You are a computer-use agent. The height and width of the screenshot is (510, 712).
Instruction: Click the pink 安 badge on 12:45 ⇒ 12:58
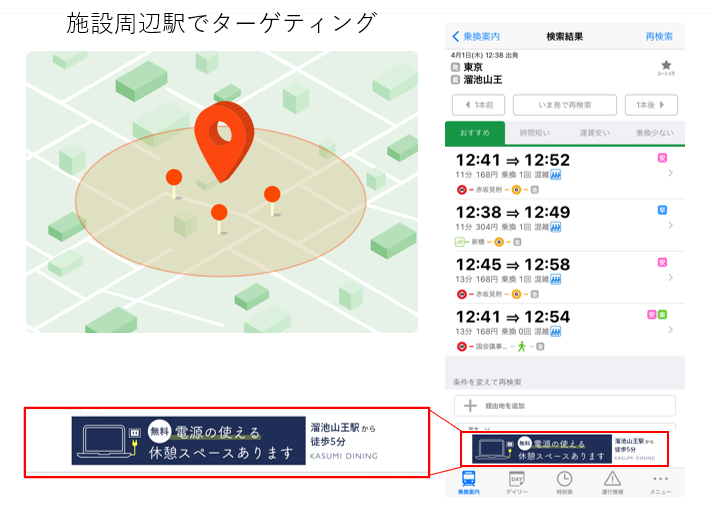pos(663,262)
